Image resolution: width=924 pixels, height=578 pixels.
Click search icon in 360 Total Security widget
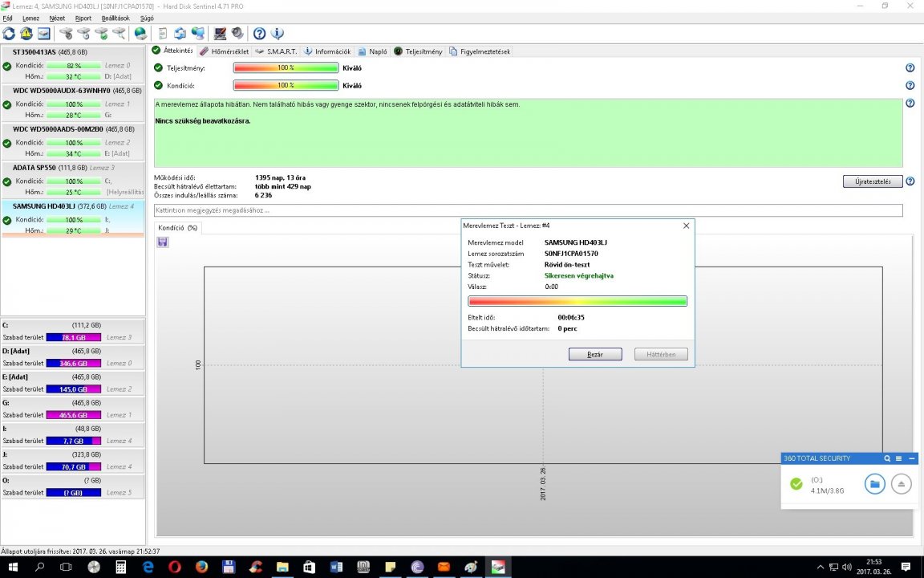[x=887, y=458]
